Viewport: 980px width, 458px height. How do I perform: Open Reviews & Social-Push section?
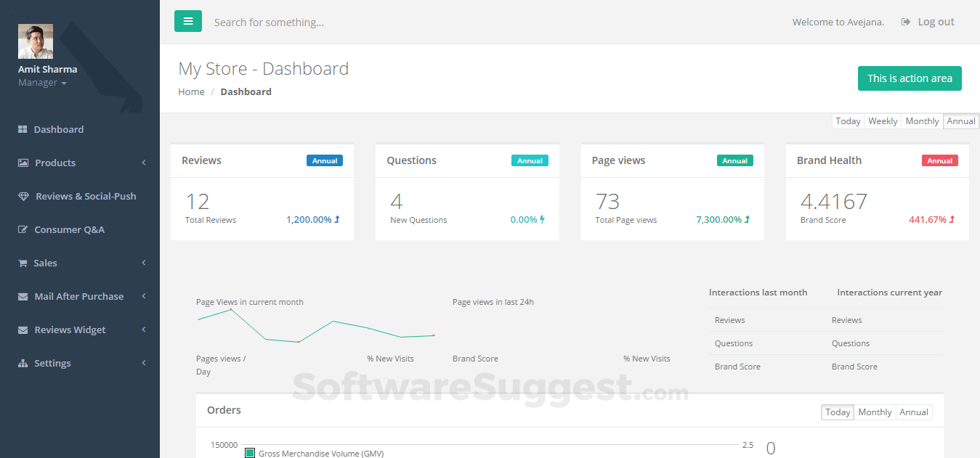coord(23,196)
